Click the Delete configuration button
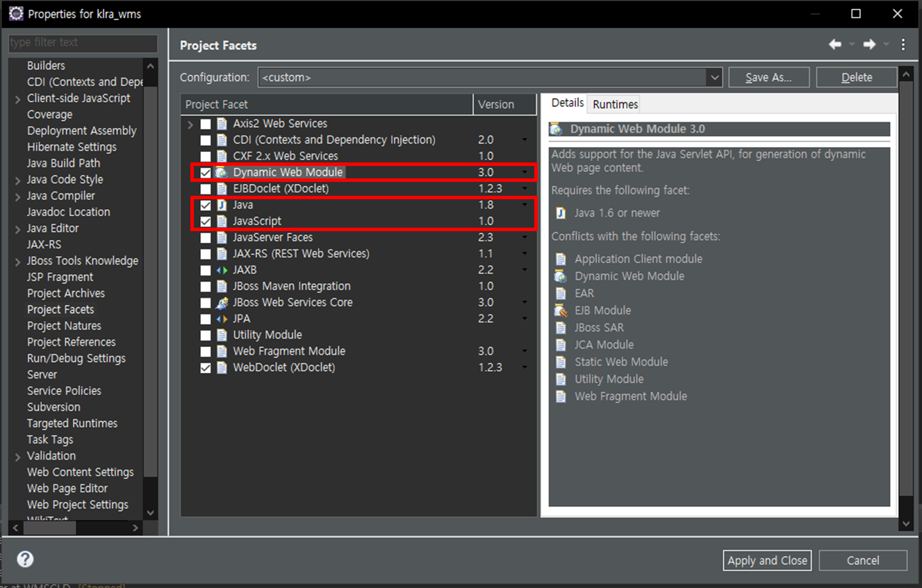The image size is (922, 588). pyautogui.click(x=856, y=77)
